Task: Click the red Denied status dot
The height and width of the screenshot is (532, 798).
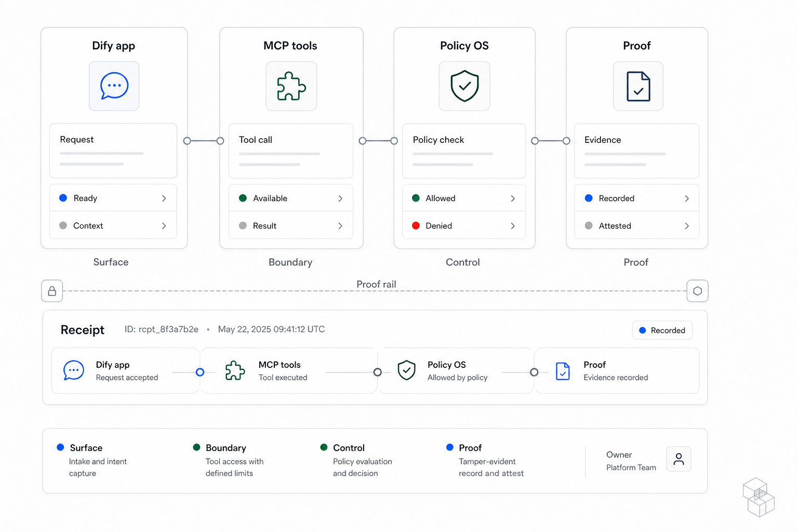Action: pyautogui.click(x=416, y=225)
